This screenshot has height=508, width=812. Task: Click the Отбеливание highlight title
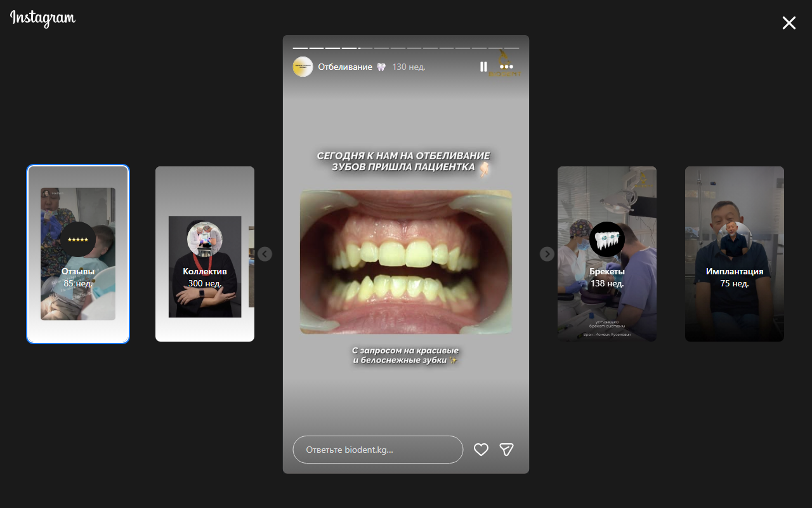point(345,67)
